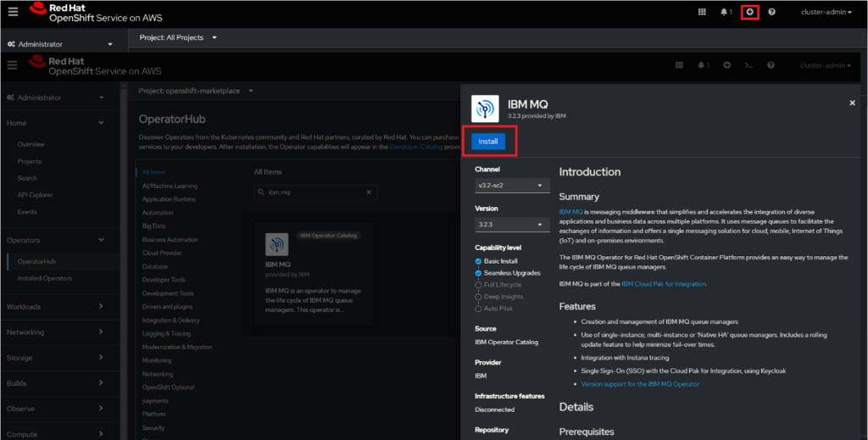Expand the Builds navigation section
This screenshot has height=440, width=868.
(55, 383)
